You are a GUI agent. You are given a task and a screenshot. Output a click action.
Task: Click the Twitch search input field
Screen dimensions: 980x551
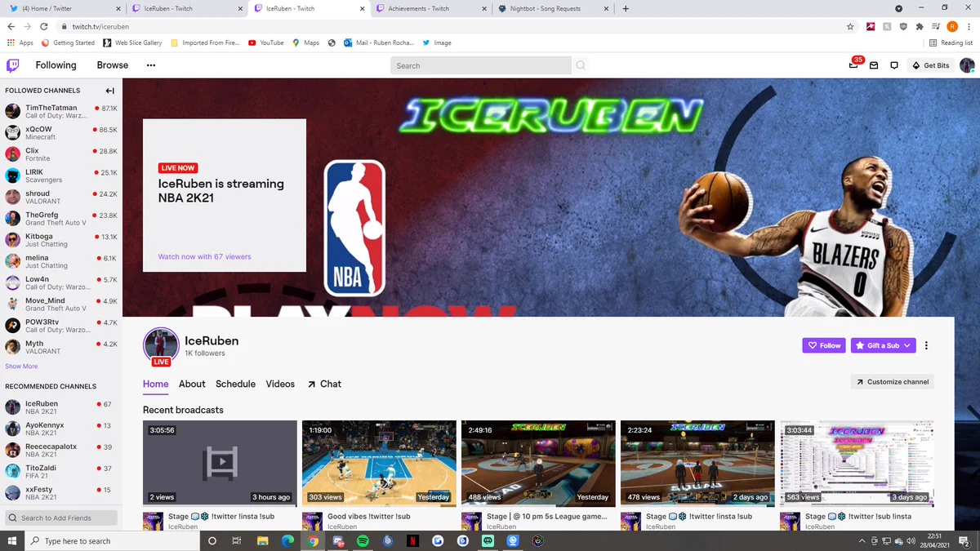pyautogui.click(x=481, y=65)
